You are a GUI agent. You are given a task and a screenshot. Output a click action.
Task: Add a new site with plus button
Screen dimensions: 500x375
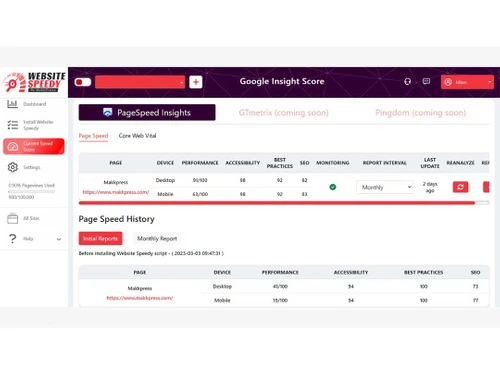(196, 82)
